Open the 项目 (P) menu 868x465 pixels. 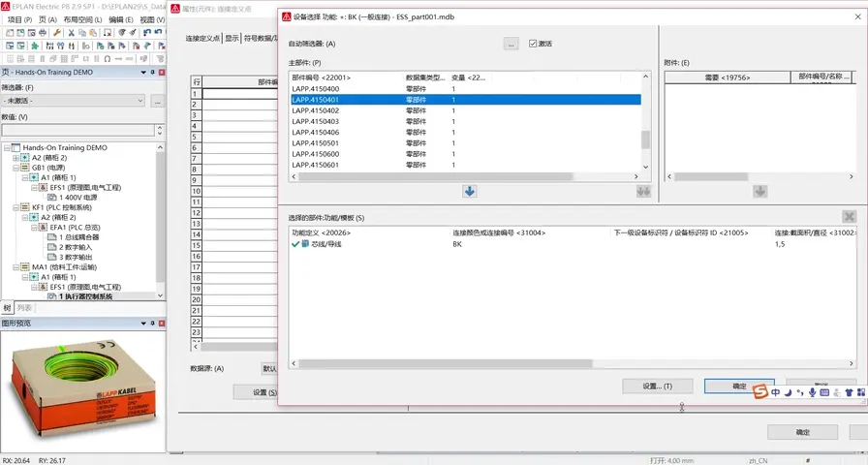click(x=18, y=18)
